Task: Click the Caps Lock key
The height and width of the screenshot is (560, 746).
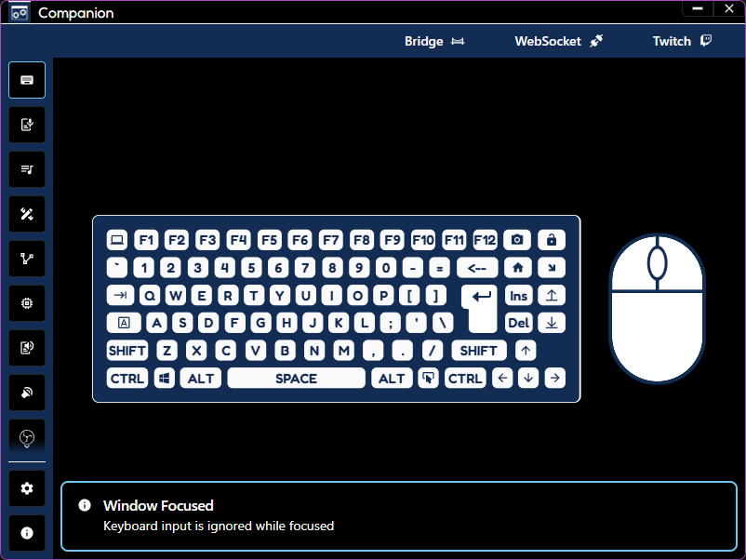Action: coord(124,323)
